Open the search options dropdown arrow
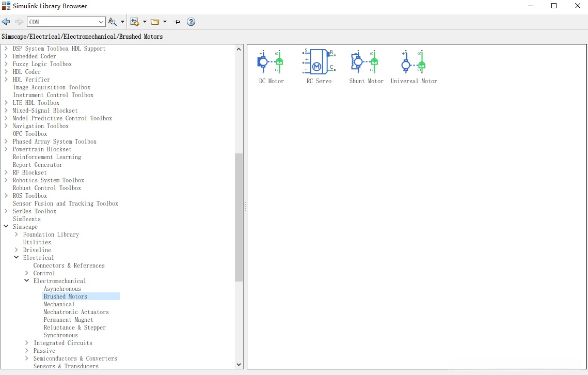Screen dimensions: 588x375 [x=122, y=22]
